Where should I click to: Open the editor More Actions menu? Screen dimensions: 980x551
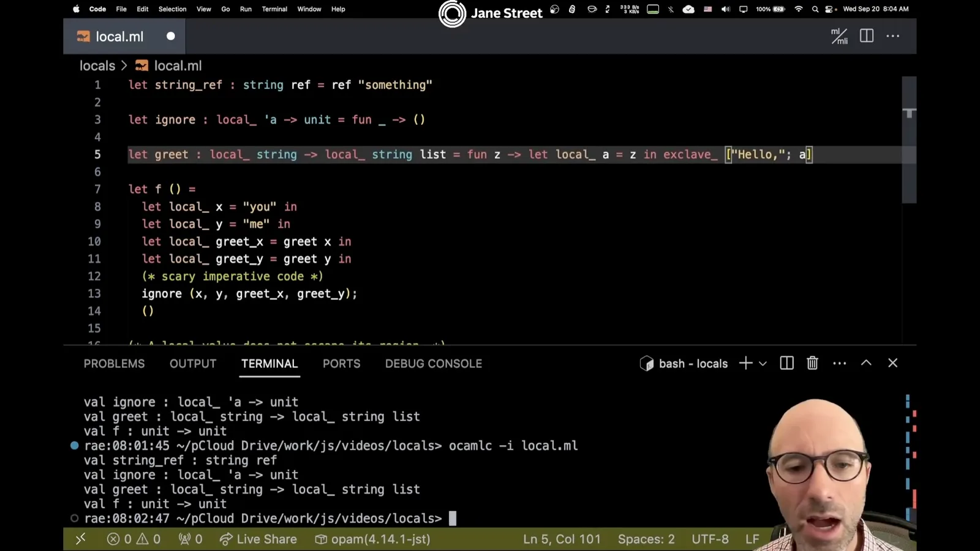pos(893,36)
